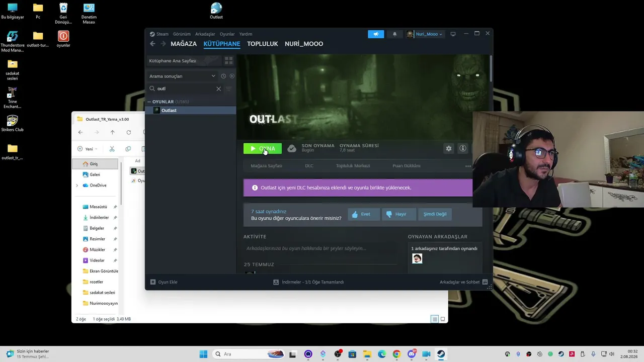The height and width of the screenshot is (362, 644).
Task: Go to the MAĞAZA tab
Action: pos(184,44)
